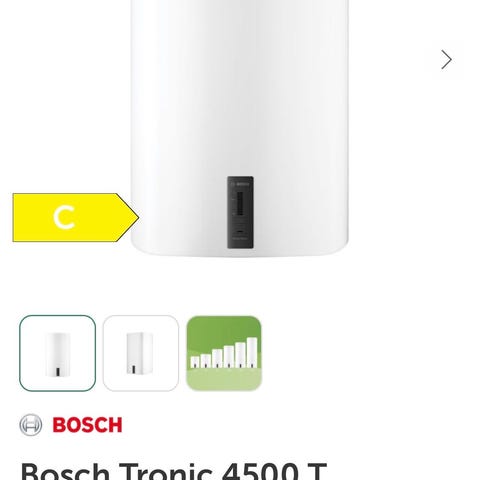Show the next product image using the right chevron
Viewport: 480px width, 480px height.
[x=446, y=60]
